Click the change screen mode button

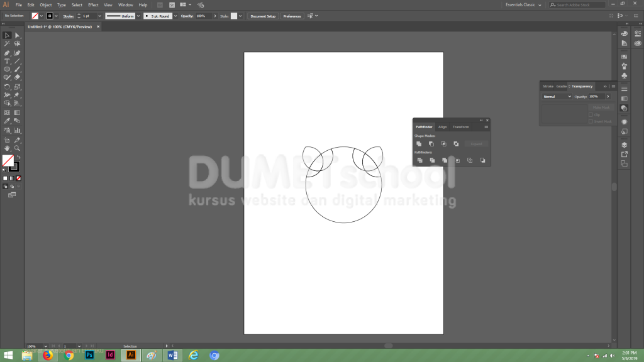coord(12,195)
